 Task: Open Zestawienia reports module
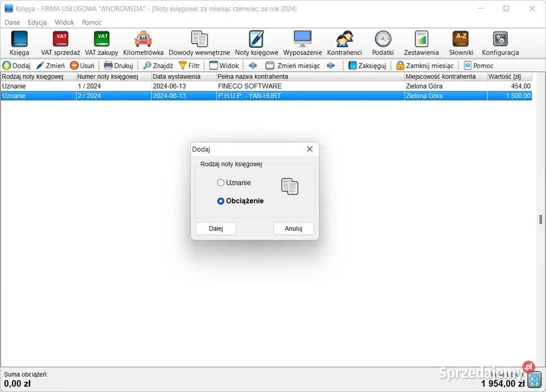[x=421, y=43]
